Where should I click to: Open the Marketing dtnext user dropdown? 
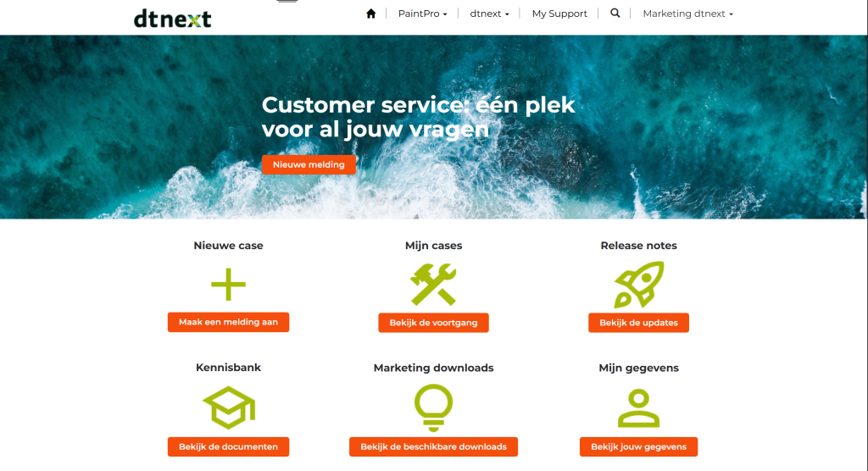click(x=687, y=14)
